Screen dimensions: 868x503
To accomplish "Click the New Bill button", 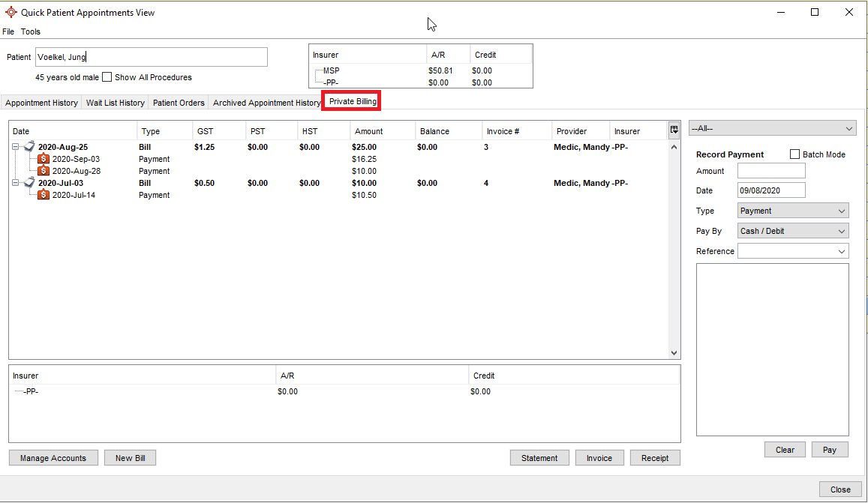I will [130, 458].
